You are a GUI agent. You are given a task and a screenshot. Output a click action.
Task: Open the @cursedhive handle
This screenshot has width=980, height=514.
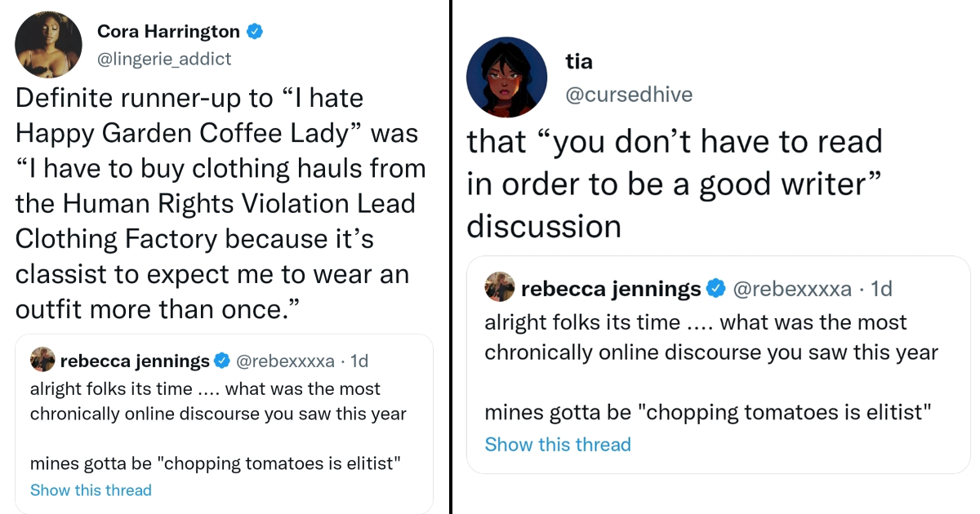[630, 94]
